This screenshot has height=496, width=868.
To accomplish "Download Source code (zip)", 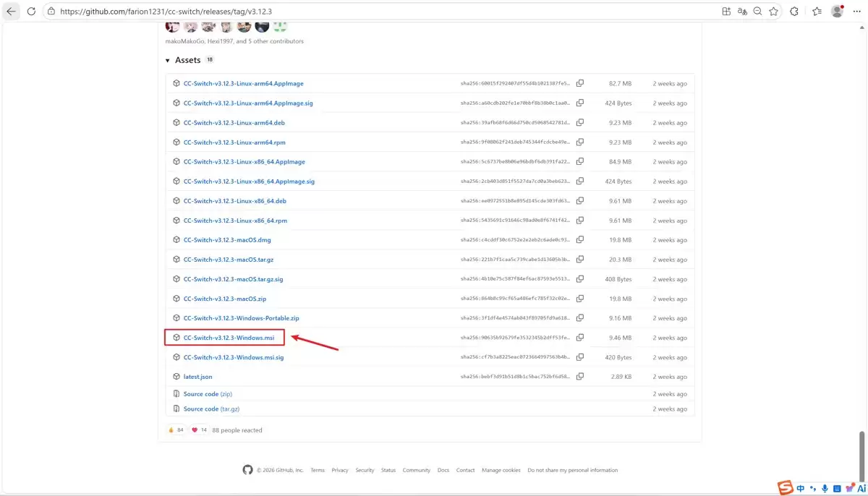I will point(208,394).
